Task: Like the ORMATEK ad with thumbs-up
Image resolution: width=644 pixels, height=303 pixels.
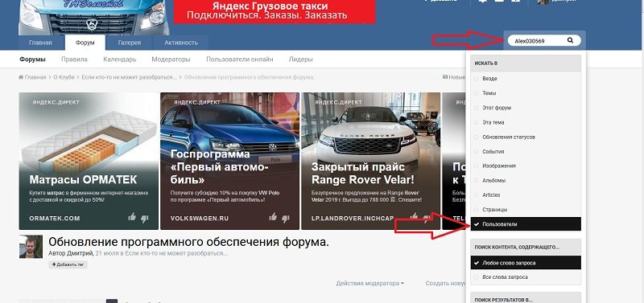Action: pyautogui.click(x=132, y=217)
